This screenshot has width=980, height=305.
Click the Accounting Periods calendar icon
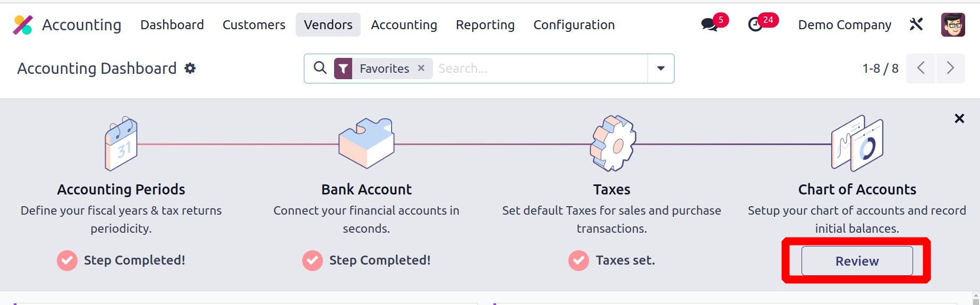click(x=121, y=143)
